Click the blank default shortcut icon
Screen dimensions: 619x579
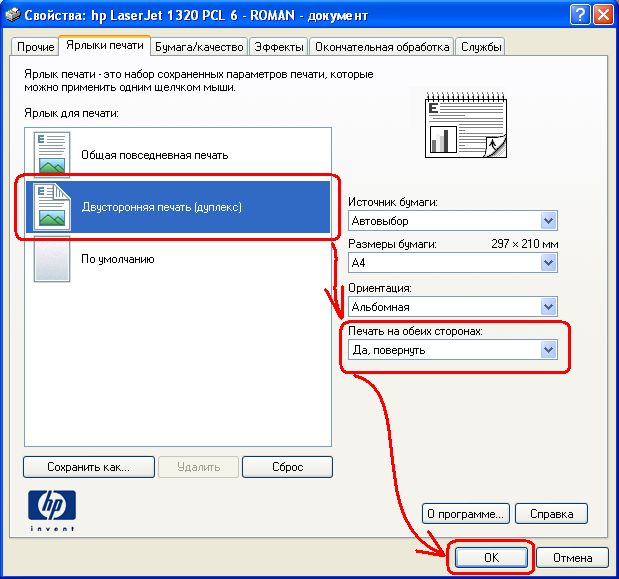pos(52,259)
